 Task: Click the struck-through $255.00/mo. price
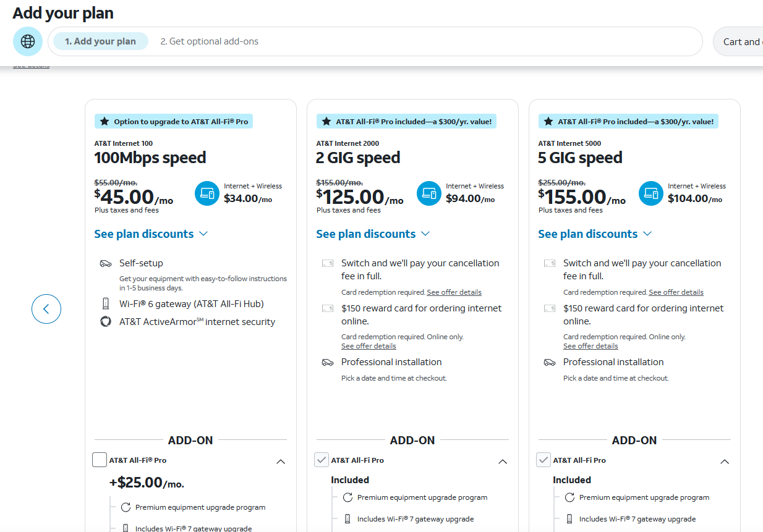561,182
